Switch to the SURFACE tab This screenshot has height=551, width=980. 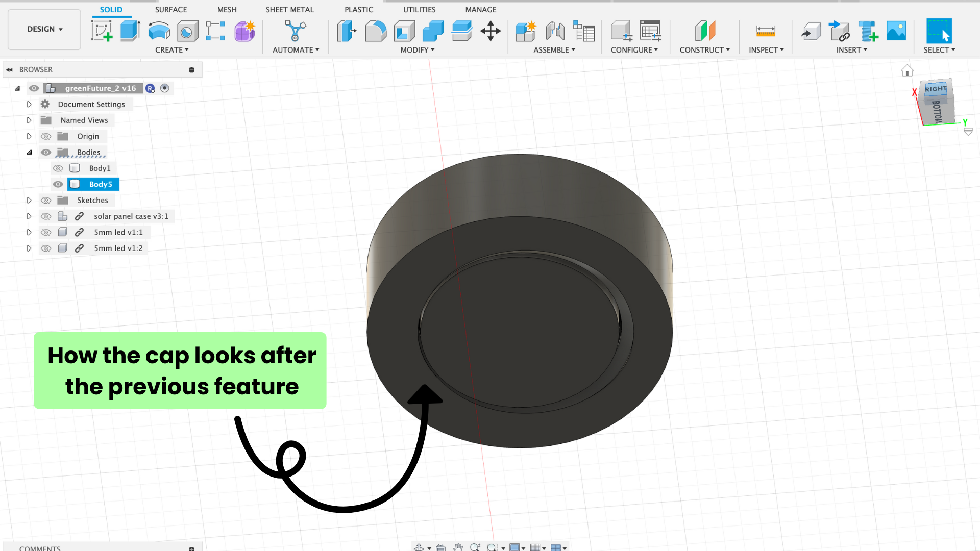pyautogui.click(x=171, y=10)
